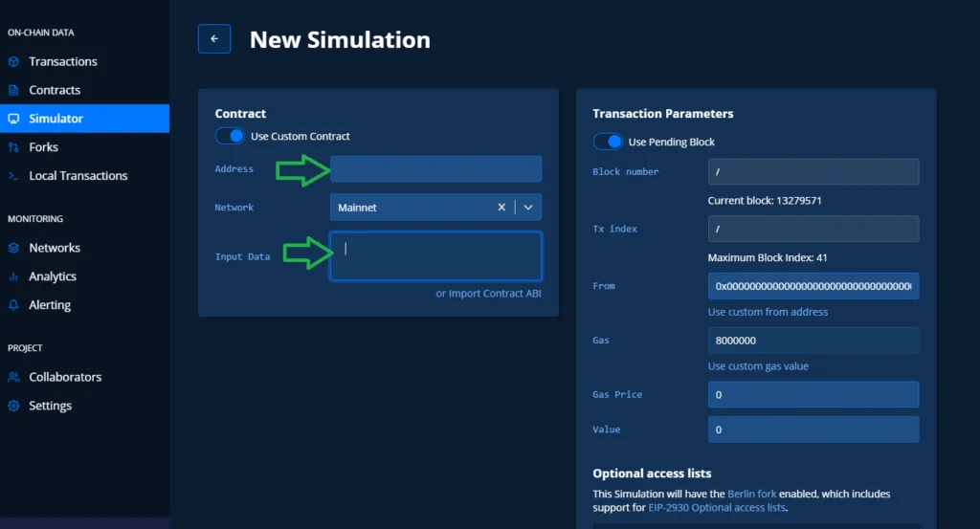Focus the contract Address input field

(435, 168)
